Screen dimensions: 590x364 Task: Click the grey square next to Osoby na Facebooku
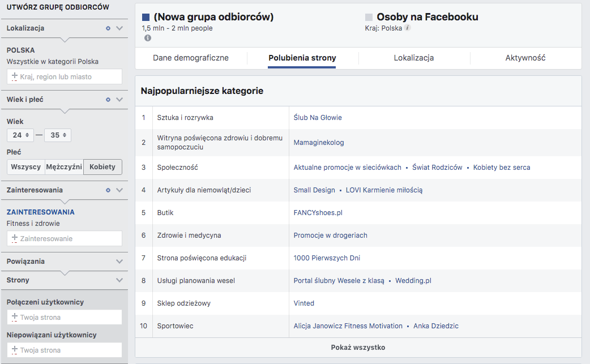coord(369,18)
